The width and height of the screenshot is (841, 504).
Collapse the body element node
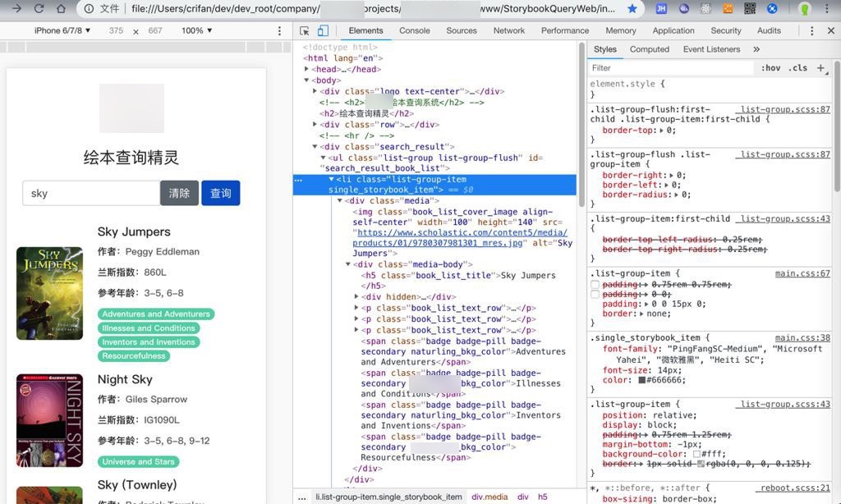[x=306, y=80]
